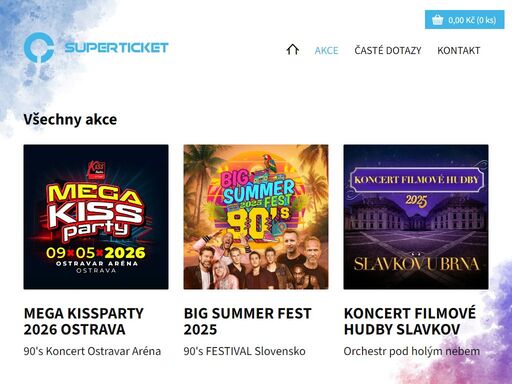
Task: Click the Kiss radio logo on poster
Action: 96,170
